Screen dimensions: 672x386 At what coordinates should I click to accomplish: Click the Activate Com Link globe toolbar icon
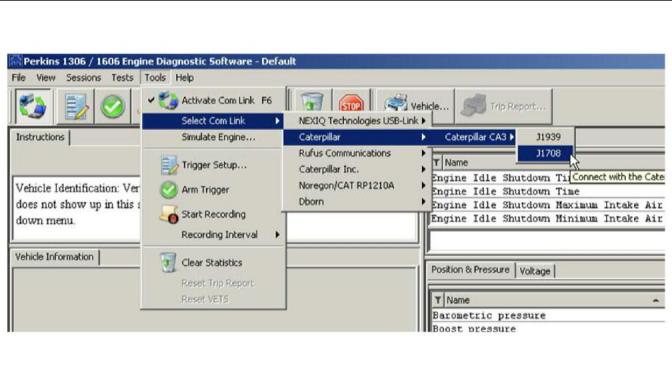point(33,106)
